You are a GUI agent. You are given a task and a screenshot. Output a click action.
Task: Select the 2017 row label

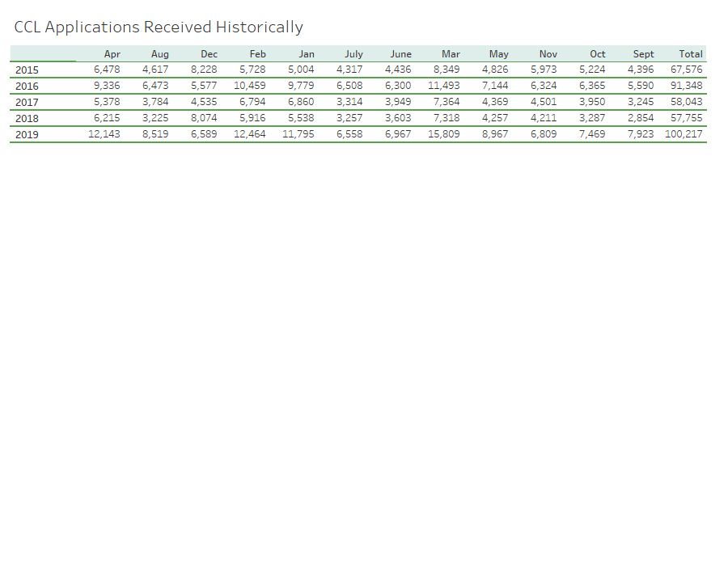click(x=27, y=102)
